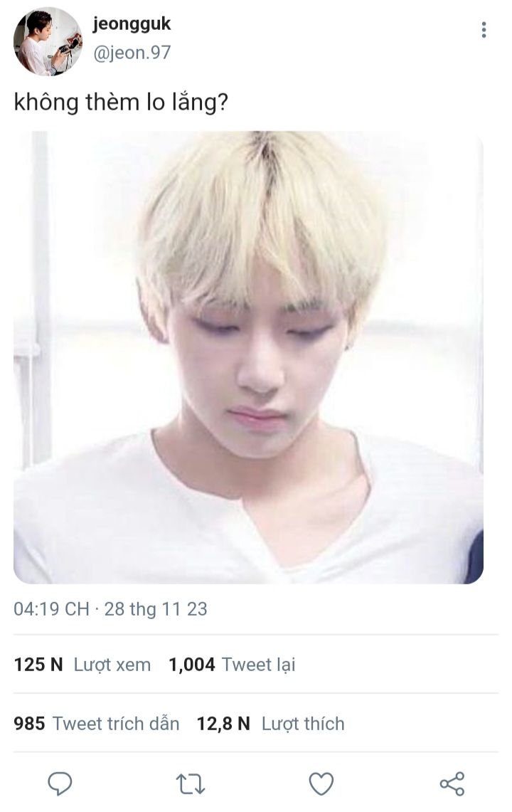Tap the reply speech bubble icon
The width and height of the screenshot is (512, 812).
coord(60,784)
